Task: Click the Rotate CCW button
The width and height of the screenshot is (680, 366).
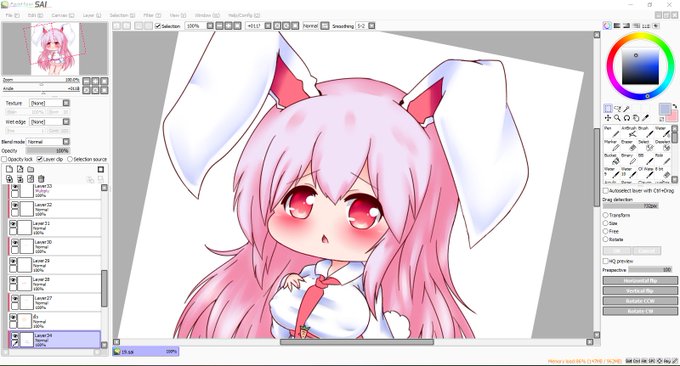Action: 640,301
